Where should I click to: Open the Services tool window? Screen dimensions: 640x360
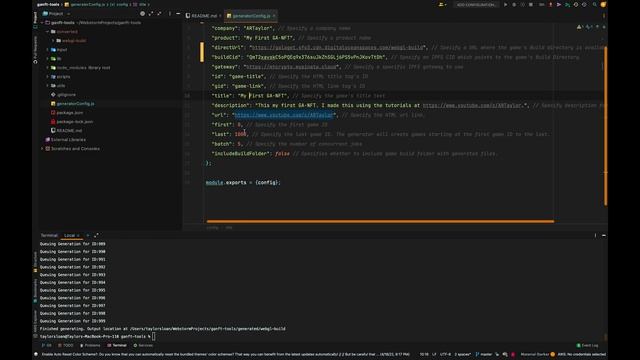point(143,345)
